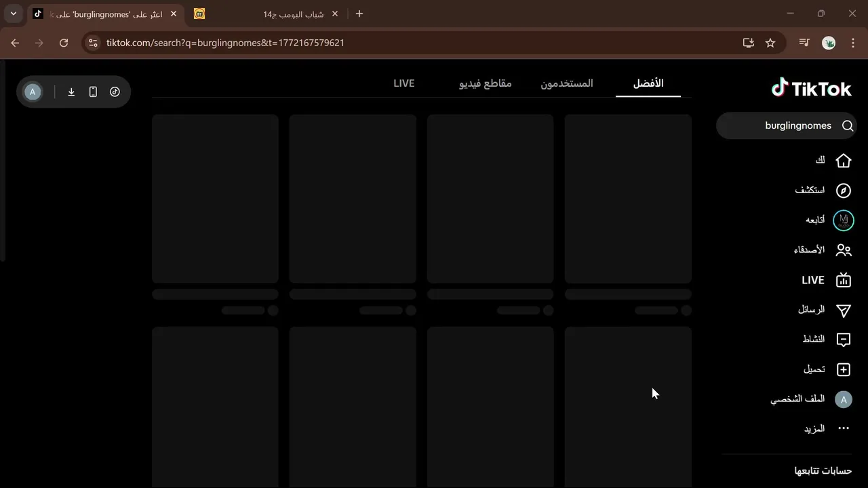
Task: Click the burglingnomes search field
Action: tap(787, 125)
